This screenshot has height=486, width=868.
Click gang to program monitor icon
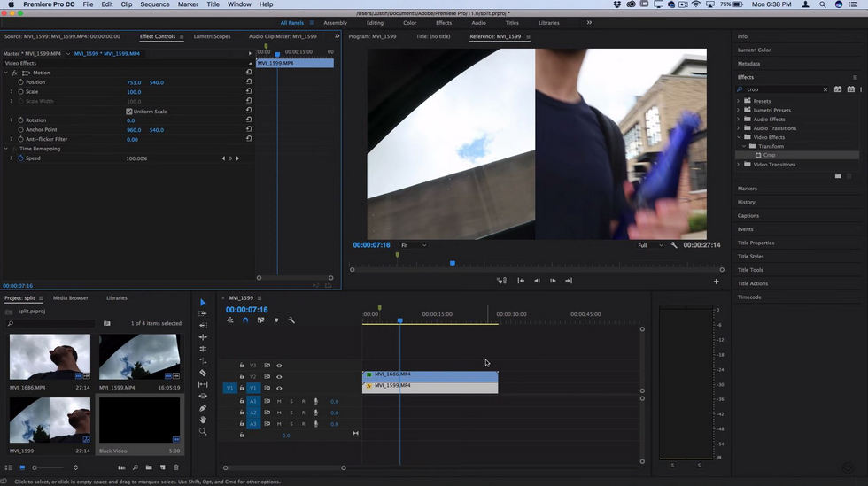[x=501, y=281]
